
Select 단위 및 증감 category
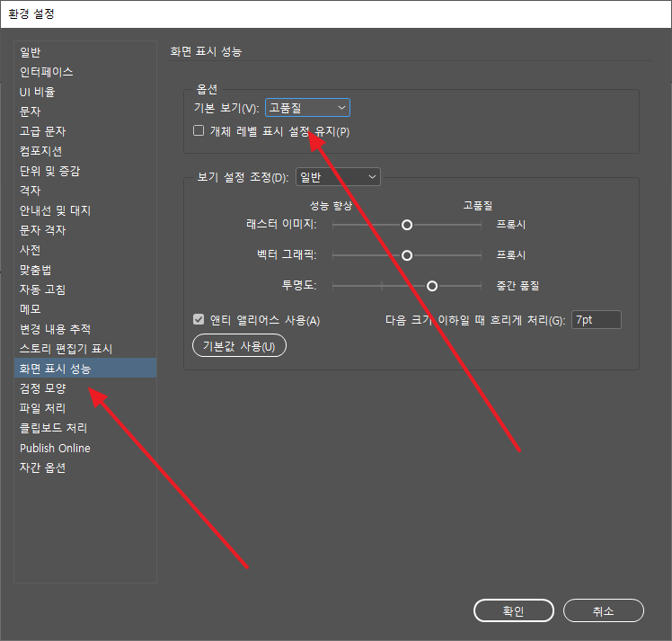pos(85,171)
